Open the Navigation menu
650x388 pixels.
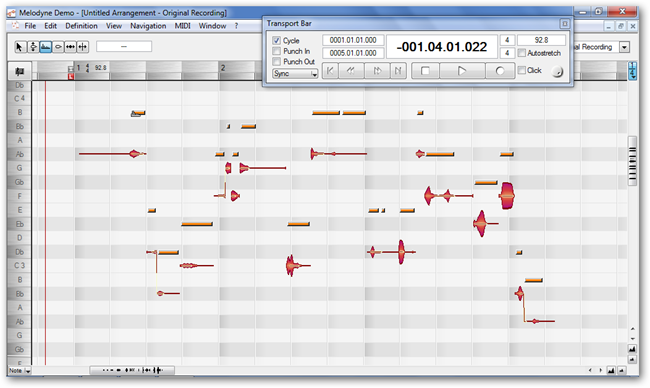pyautogui.click(x=148, y=26)
